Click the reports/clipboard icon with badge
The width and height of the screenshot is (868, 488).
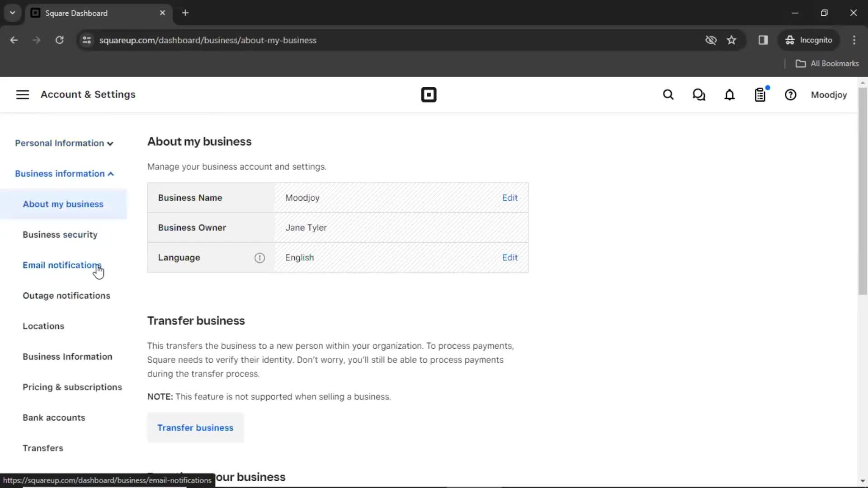pyautogui.click(x=760, y=95)
